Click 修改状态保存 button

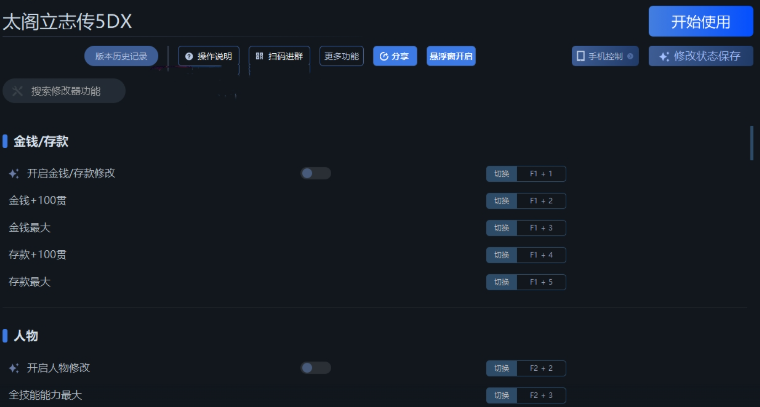700,56
